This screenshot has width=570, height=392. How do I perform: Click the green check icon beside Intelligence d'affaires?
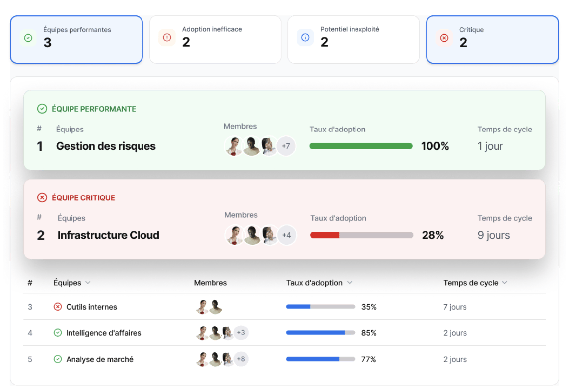[58, 333]
